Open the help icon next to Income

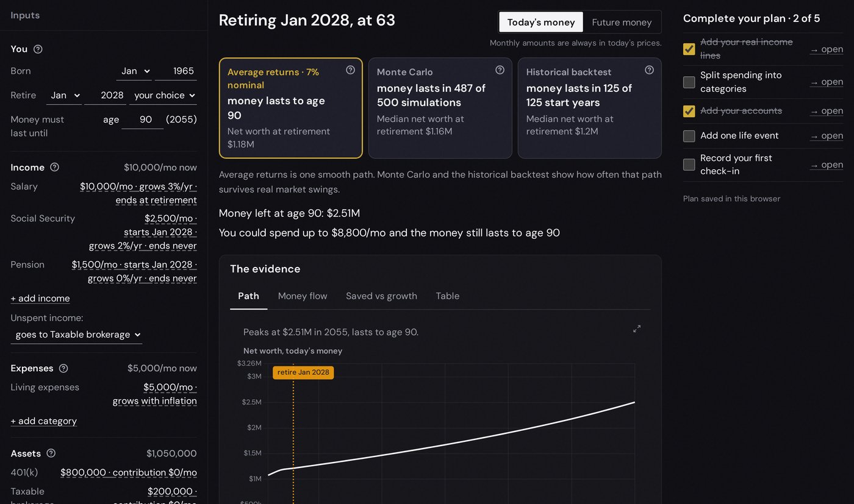(x=54, y=167)
